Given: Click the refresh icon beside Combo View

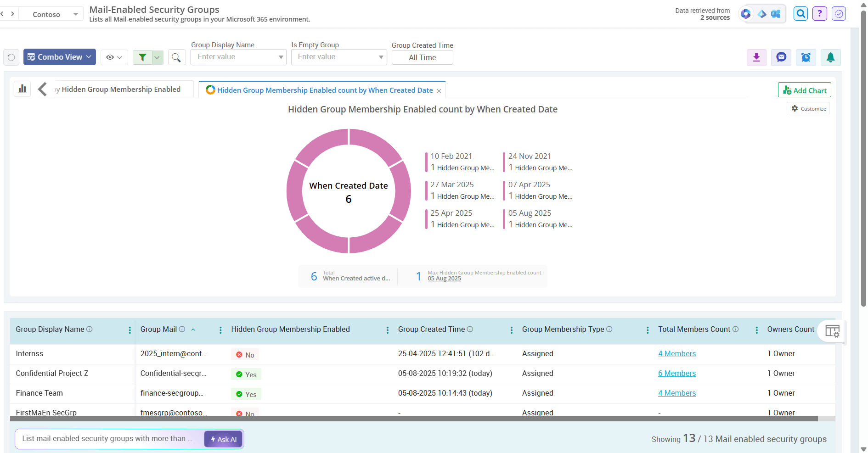Looking at the screenshot, I should [11, 57].
